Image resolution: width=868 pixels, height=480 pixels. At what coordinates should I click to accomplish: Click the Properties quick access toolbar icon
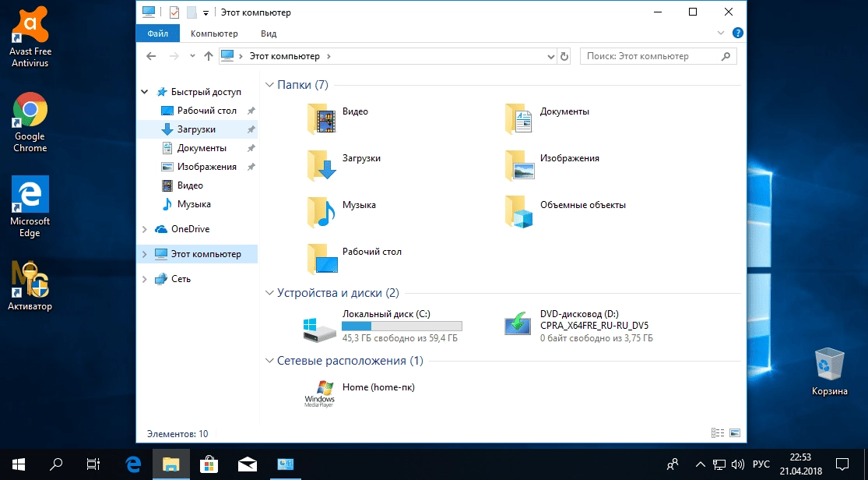[174, 12]
